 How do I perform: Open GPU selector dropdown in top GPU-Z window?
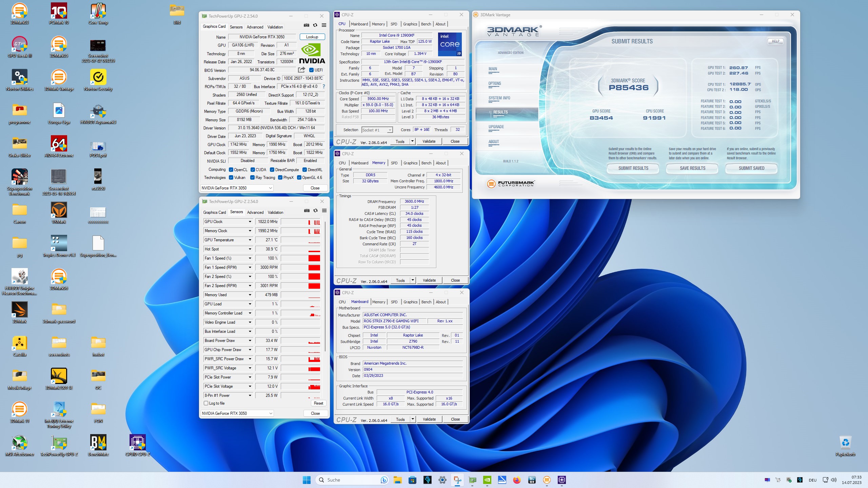pos(237,188)
